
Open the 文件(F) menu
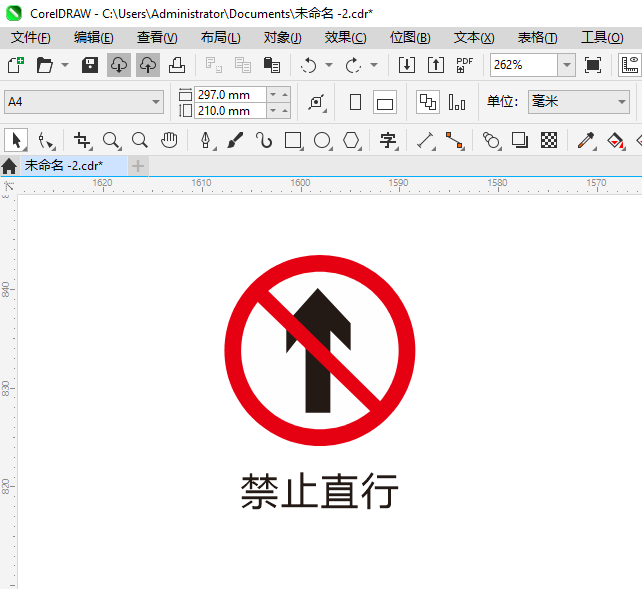click(x=30, y=38)
